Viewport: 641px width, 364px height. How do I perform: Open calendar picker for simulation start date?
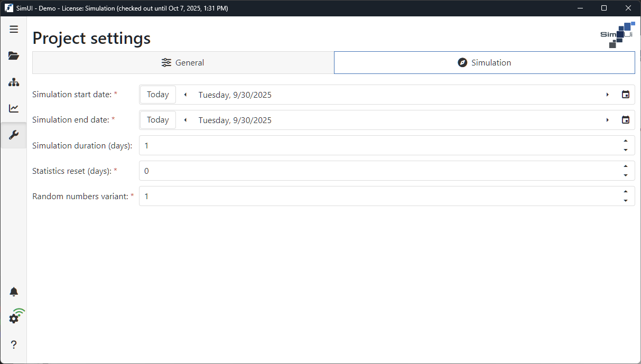coord(626,95)
